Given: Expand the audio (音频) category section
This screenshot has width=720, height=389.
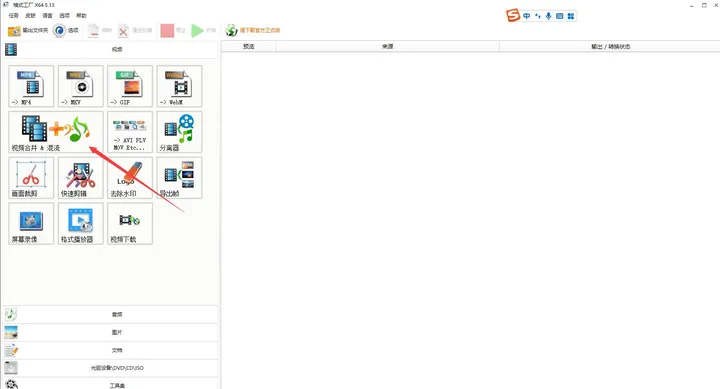Looking at the screenshot, I should click(x=110, y=315).
